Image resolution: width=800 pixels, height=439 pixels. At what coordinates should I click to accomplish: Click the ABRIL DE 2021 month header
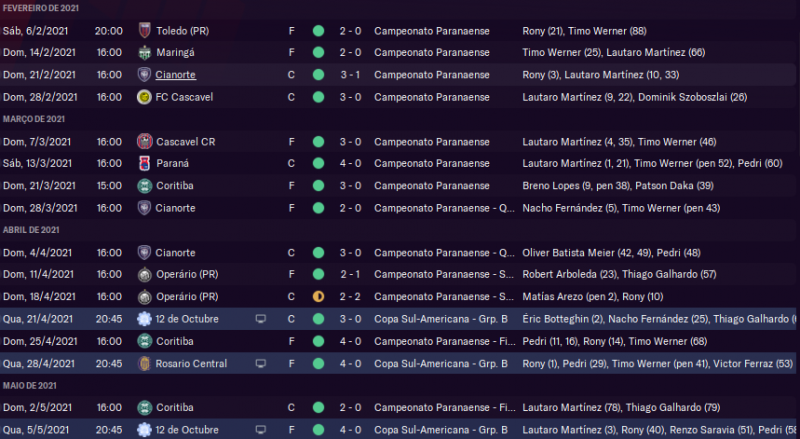30,230
